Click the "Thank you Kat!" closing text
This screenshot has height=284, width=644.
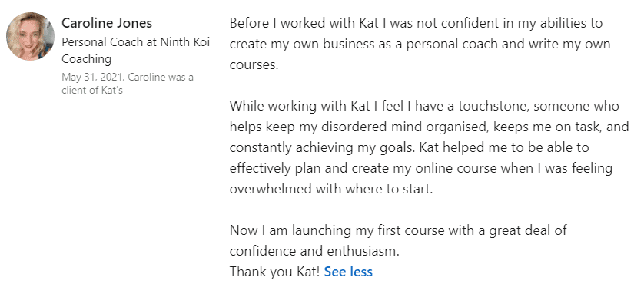274,272
